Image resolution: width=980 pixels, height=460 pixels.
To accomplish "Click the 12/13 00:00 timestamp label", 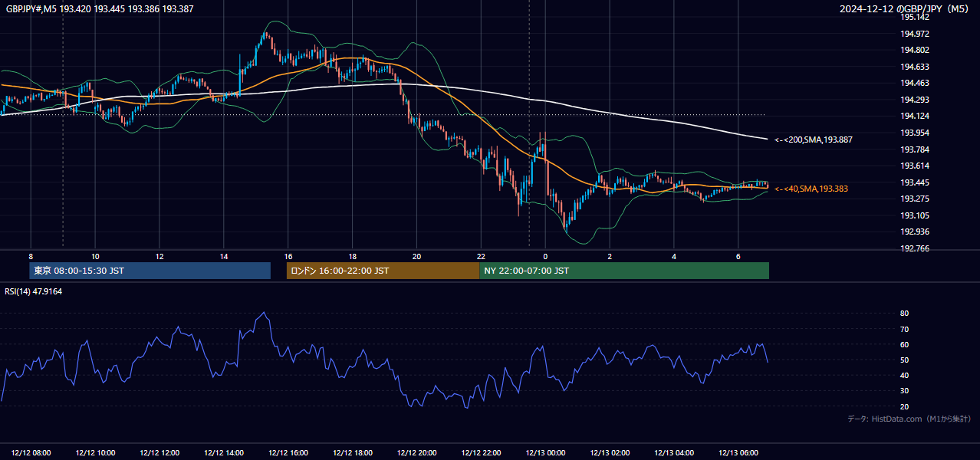I will 545,453.
